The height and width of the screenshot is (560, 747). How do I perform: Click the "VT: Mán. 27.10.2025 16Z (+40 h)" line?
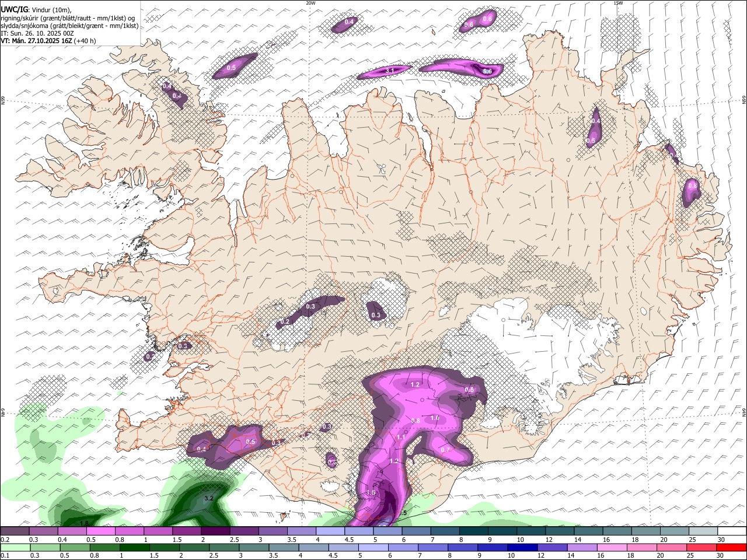coord(48,41)
